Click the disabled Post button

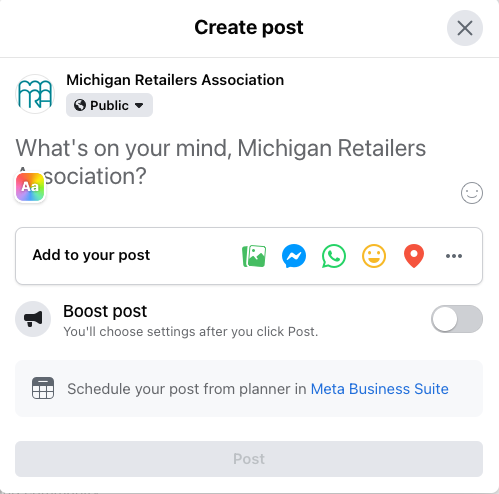[x=249, y=459]
